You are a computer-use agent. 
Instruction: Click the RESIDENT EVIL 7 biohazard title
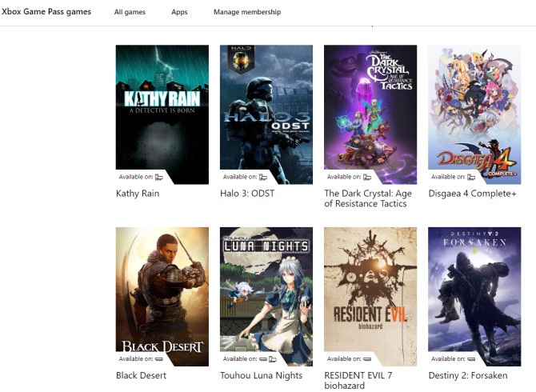(x=358, y=380)
